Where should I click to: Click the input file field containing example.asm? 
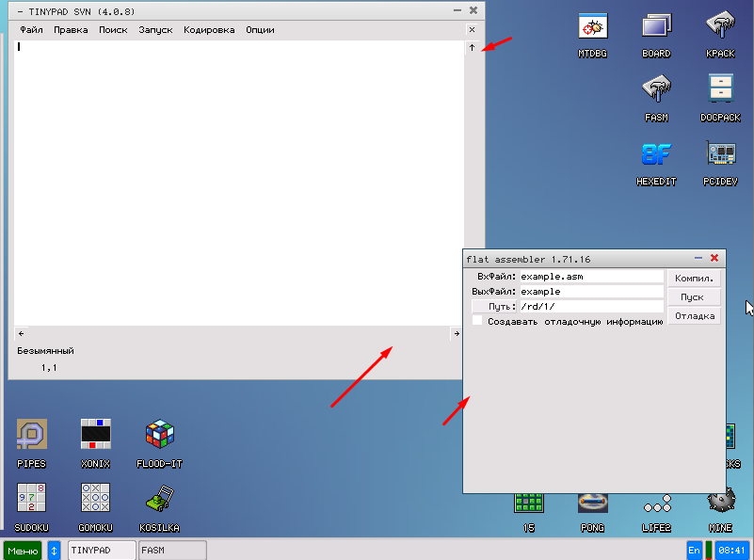(591, 277)
